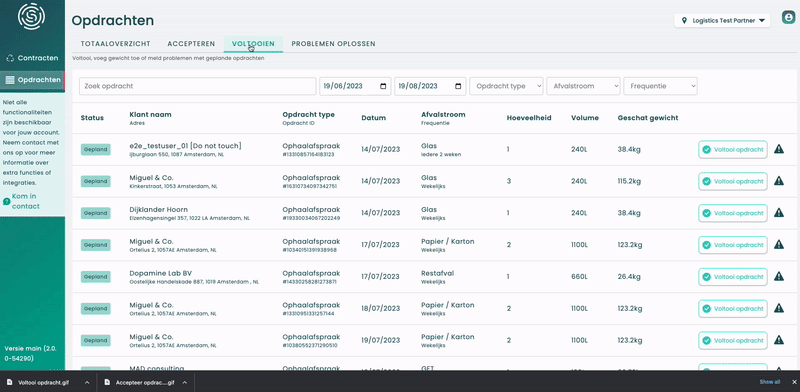Open calendar picker of 19/06/2023 date field
The image size is (800, 392).
click(383, 86)
